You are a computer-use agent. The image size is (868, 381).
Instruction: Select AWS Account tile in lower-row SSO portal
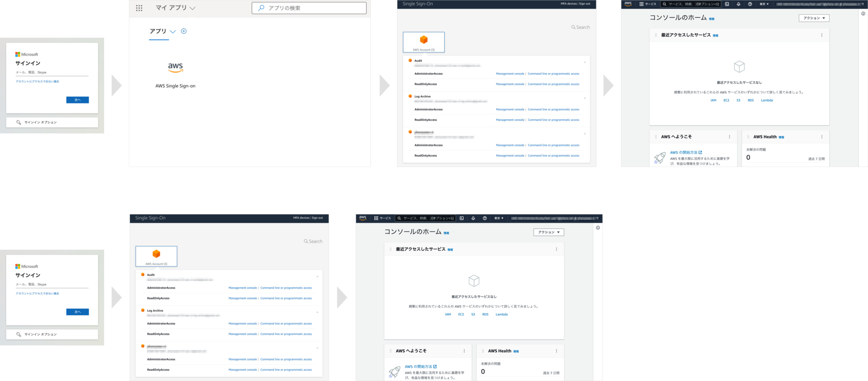(x=156, y=256)
